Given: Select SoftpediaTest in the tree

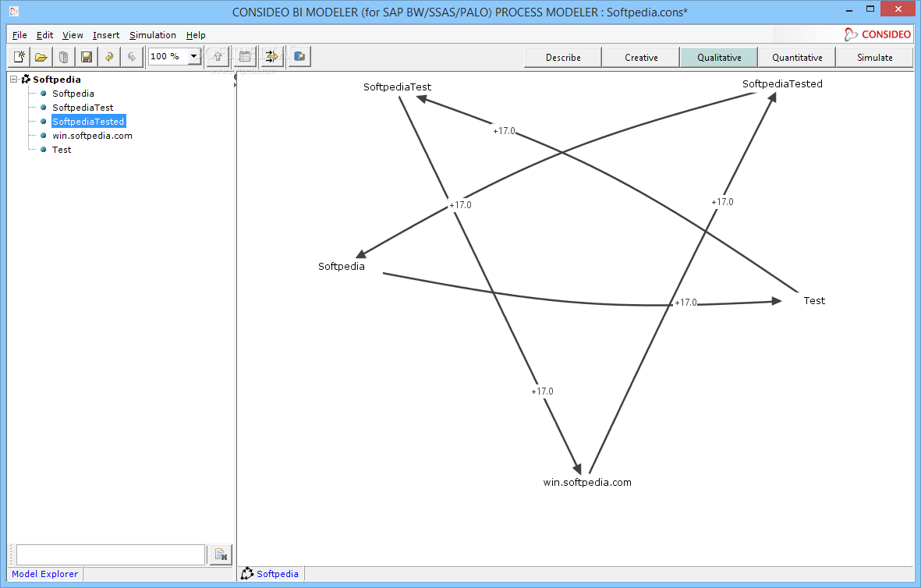Looking at the screenshot, I should tap(83, 108).
